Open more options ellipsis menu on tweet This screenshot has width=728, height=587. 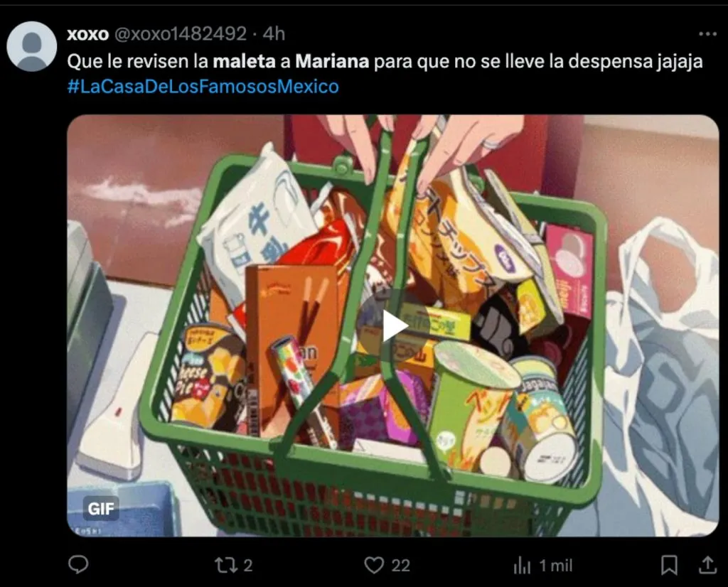coord(707,34)
